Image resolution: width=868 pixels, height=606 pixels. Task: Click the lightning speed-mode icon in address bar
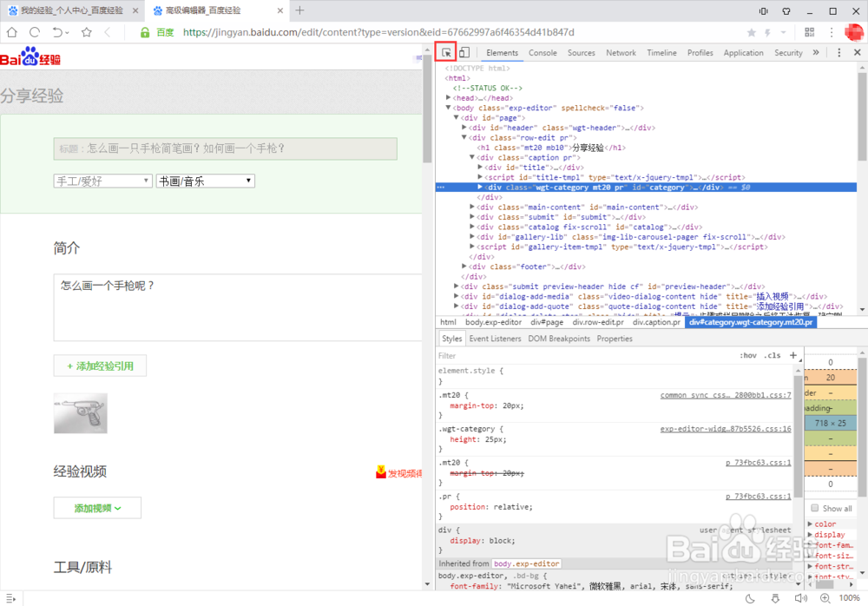point(767,33)
